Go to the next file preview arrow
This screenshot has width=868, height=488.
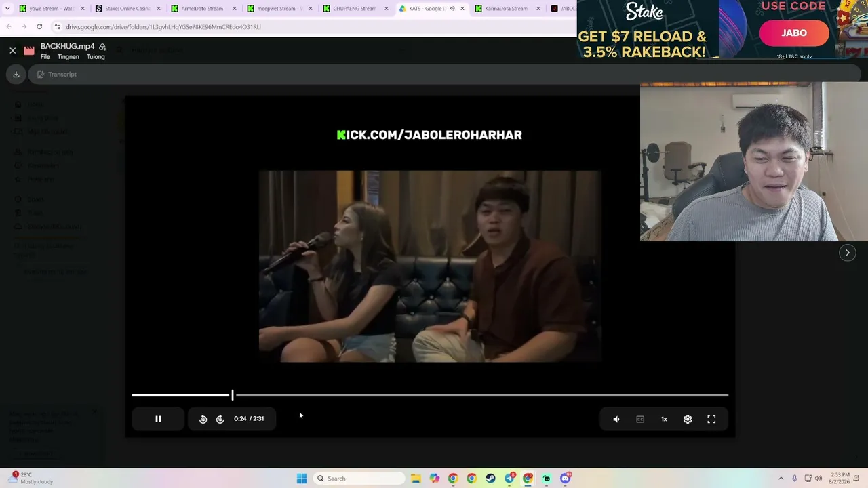(847, 253)
